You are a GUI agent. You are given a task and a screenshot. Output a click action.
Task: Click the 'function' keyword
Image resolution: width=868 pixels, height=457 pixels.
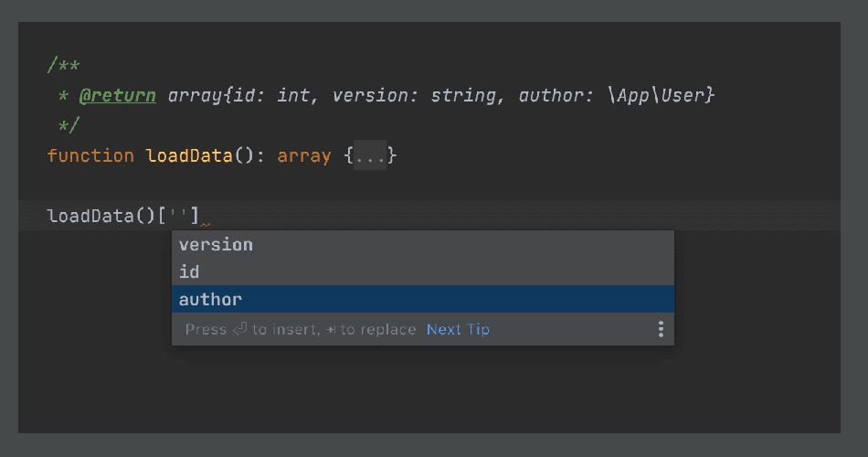tap(90, 155)
